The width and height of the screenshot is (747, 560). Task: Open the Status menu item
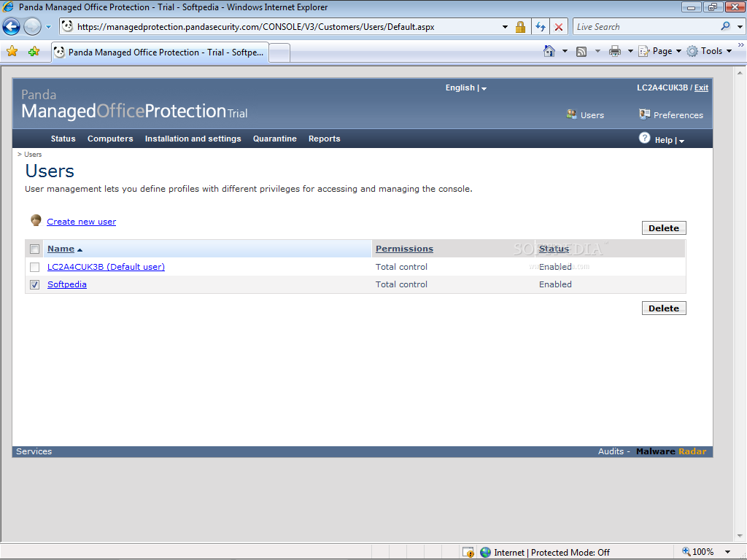(x=63, y=139)
